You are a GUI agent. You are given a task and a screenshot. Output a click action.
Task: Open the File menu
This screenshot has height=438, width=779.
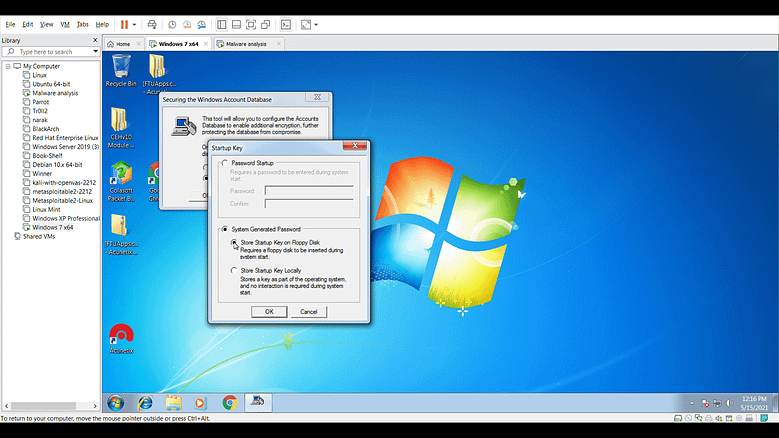click(10, 24)
